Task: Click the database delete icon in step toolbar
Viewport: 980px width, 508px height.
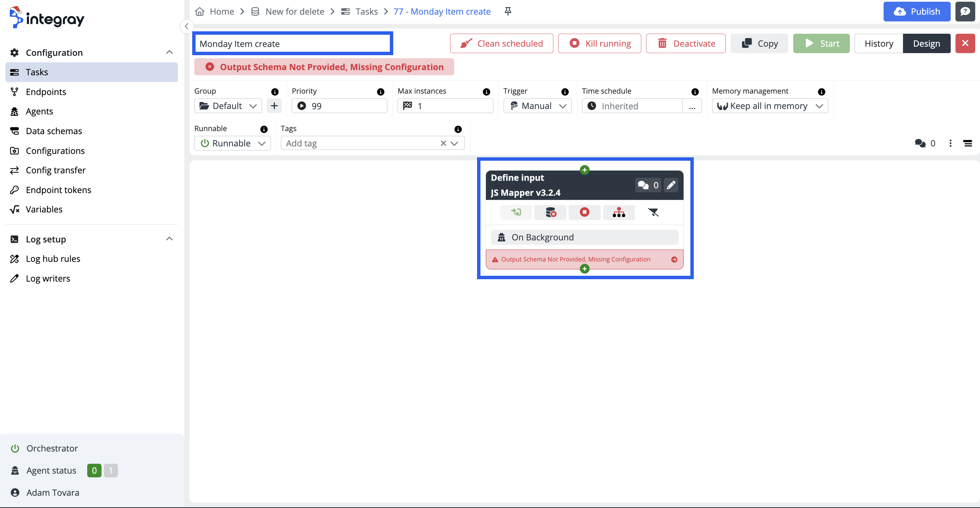Action: 551,212
